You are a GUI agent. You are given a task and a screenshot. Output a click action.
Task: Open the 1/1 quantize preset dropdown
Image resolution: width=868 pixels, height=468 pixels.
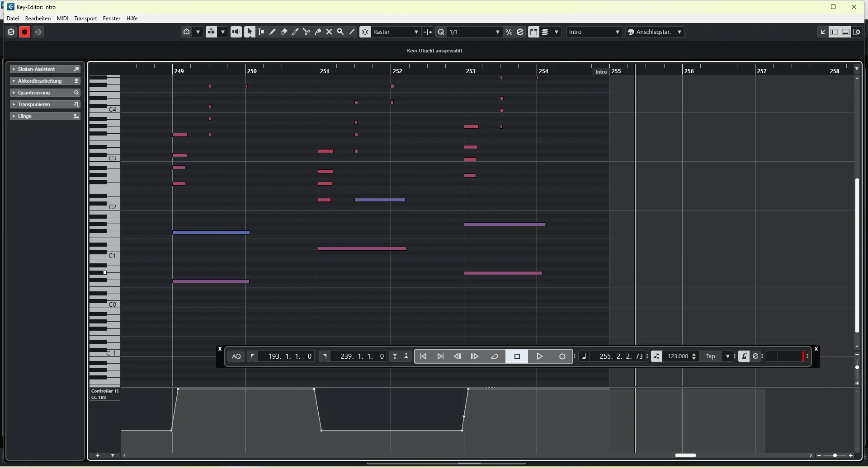click(474, 32)
